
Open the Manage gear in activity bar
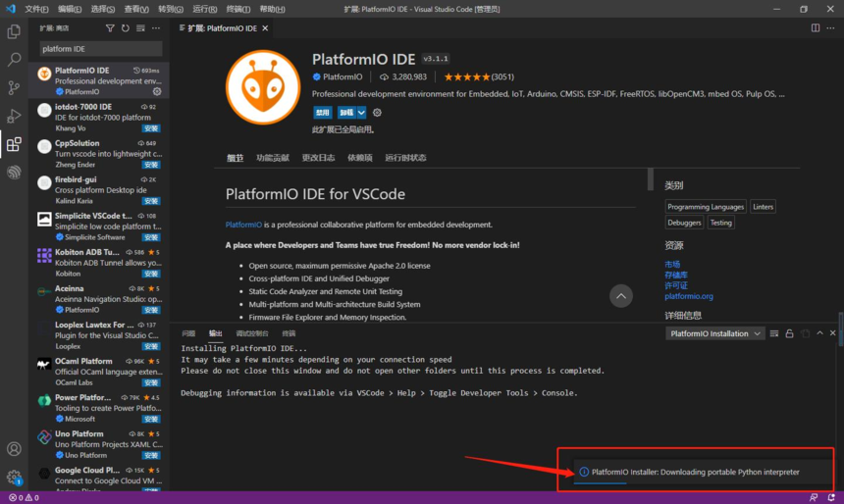point(14,478)
